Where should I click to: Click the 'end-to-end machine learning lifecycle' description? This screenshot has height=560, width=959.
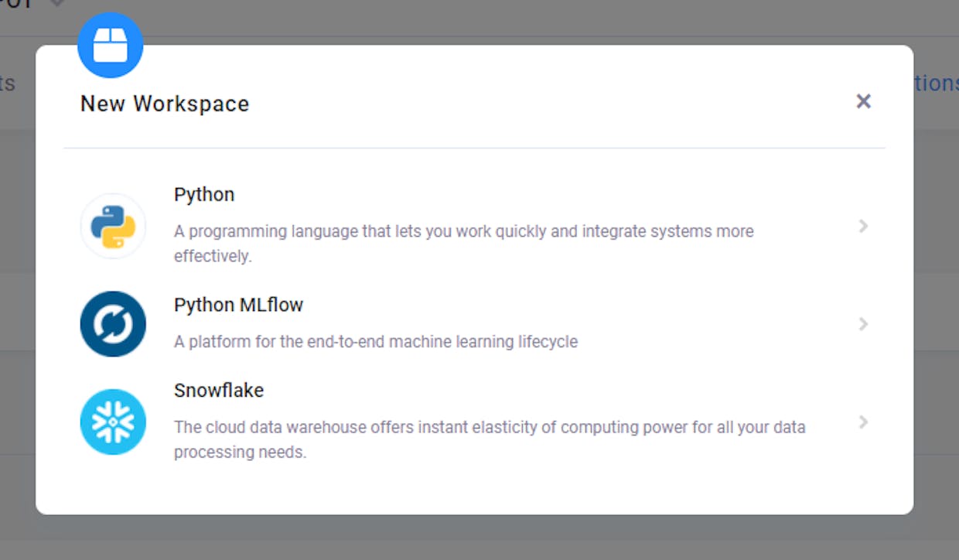(376, 341)
